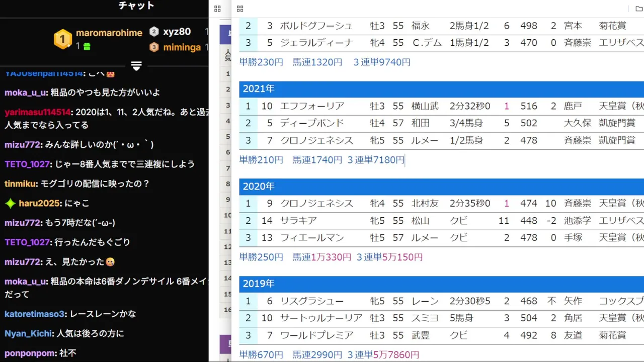Click horse name フィエールマン in the 2020 table
This screenshot has width=644, height=362.
click(312, 238)
